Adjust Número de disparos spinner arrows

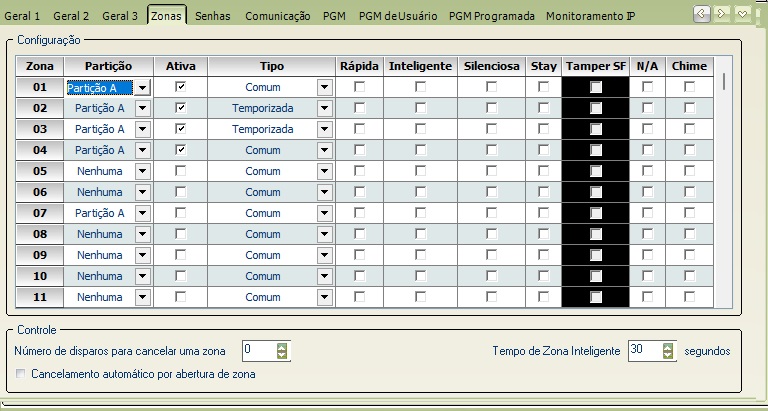(282, 351)
